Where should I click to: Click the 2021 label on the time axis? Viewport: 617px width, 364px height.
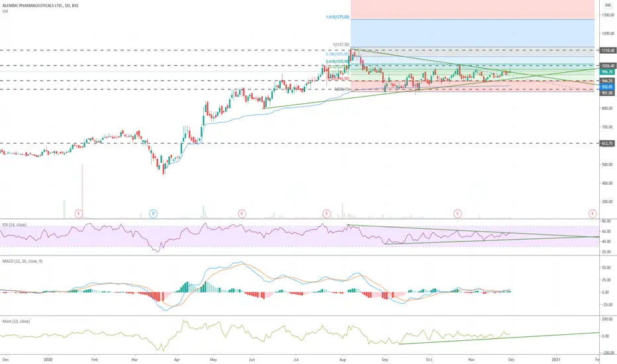(x=556, y=359)
